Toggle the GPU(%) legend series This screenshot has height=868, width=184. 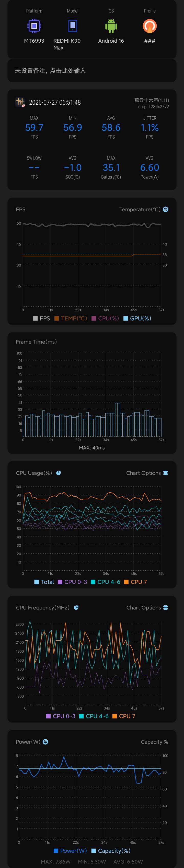coord(137,318)
